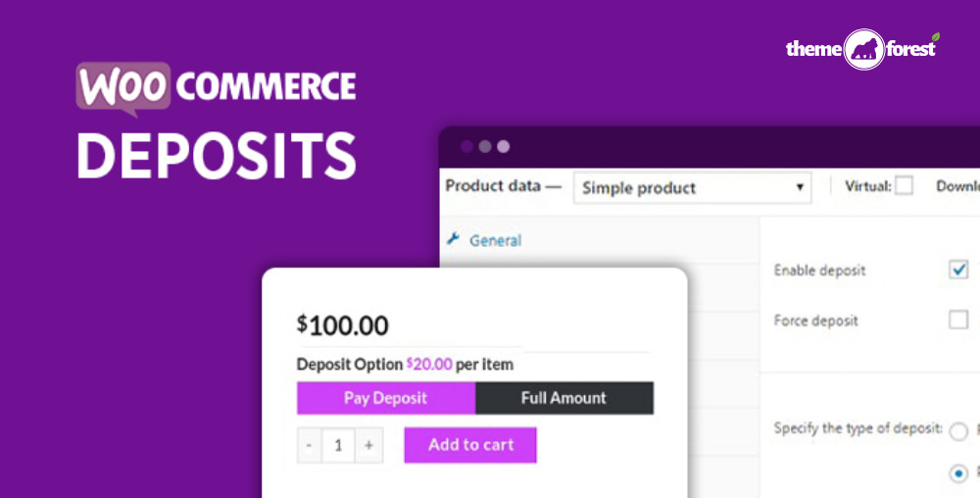Switch to the Full Amount option
Screen dimensions: 980x498
(x=563, y=398)
